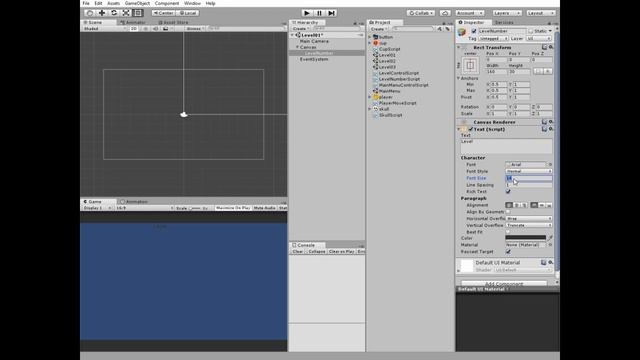The width and height of the screenshot is (640, 360).
Task: Click the Text color swatch
Action: coord(525,238)
